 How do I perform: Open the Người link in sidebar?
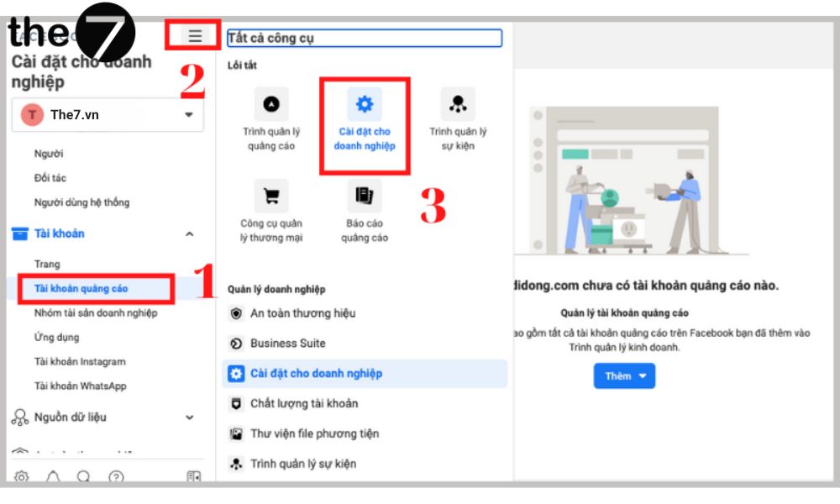click(49, 154)
